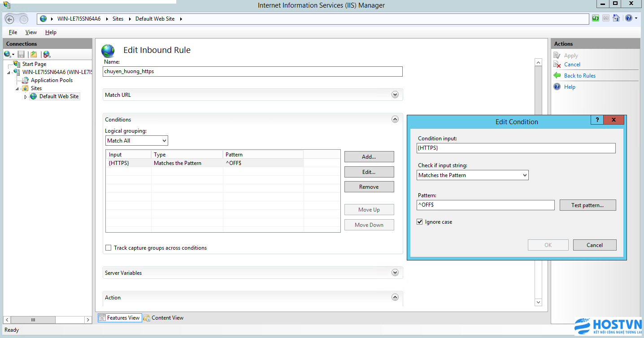Click the Default Web Site globe icon
This screenshot has height=338, width=644.
point(34,96)
